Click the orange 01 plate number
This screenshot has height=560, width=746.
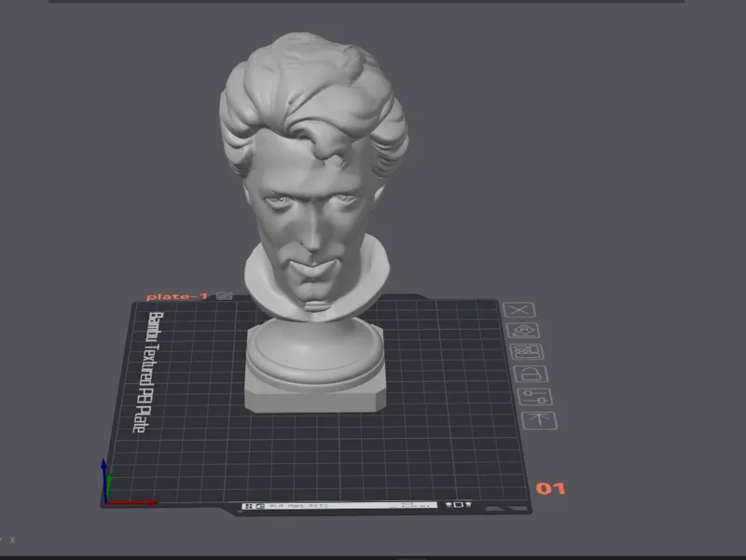click(550, 488)
